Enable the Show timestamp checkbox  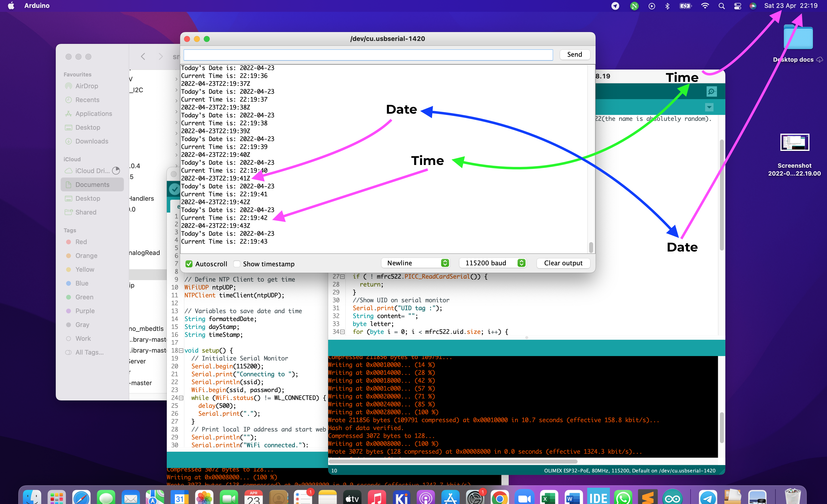(237, 264)
